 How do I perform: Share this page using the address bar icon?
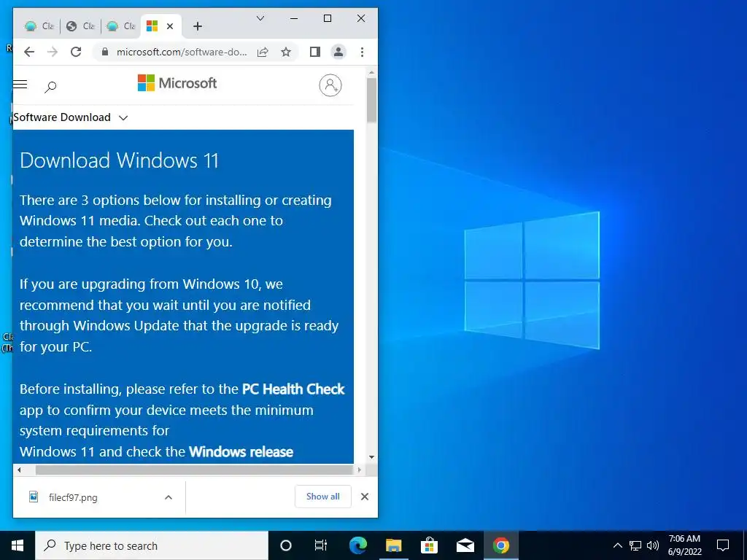263,52
